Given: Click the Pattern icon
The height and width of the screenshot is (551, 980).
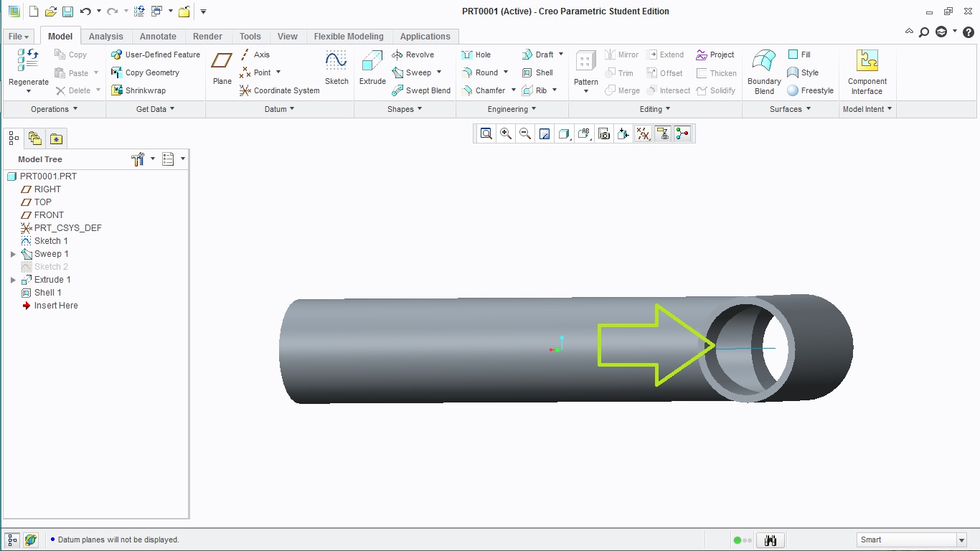Looking at the screenshot, I should pyautogui.click(x=585, y=60).
